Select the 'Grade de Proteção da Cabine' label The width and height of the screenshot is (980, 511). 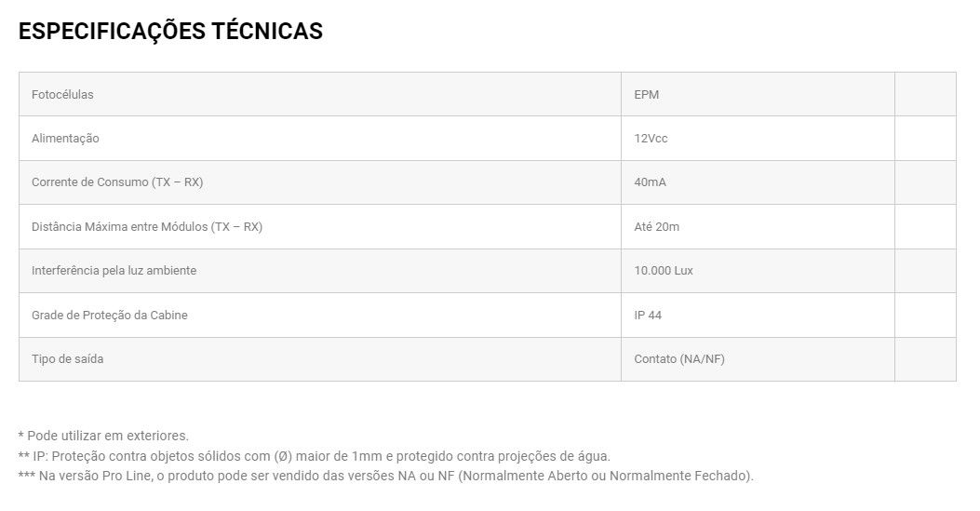tap(110, 316)
